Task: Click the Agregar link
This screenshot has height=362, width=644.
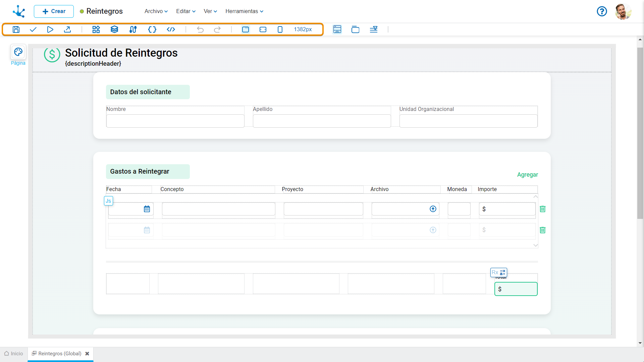Action: pyautogui.click(x=527, y=175)
